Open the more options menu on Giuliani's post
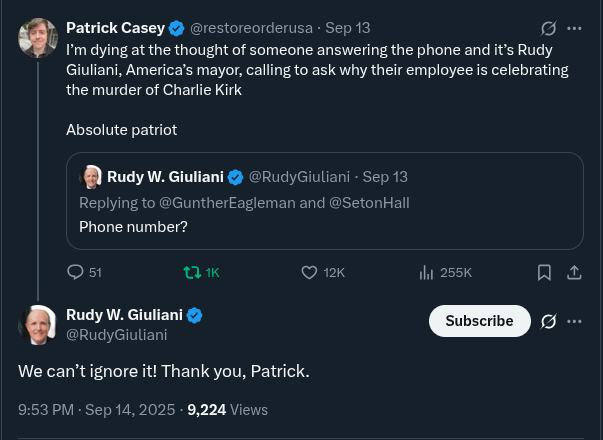The image size is (603, 440). (574, 321)
